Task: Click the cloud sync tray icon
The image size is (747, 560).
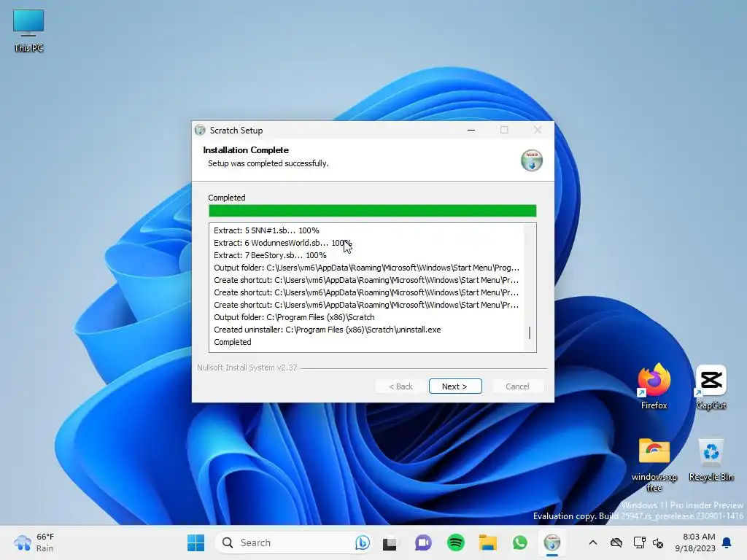Action: point(616,542)
